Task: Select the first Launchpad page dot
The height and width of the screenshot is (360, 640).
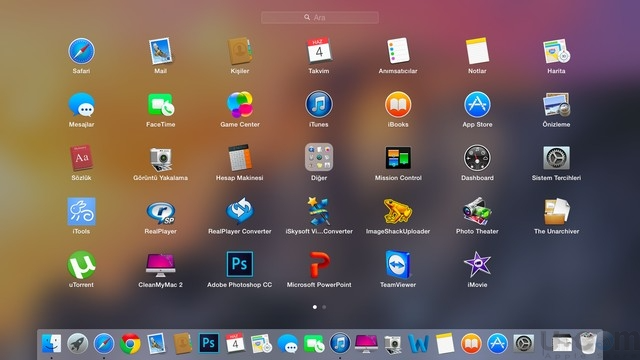Action: (315, 307)
